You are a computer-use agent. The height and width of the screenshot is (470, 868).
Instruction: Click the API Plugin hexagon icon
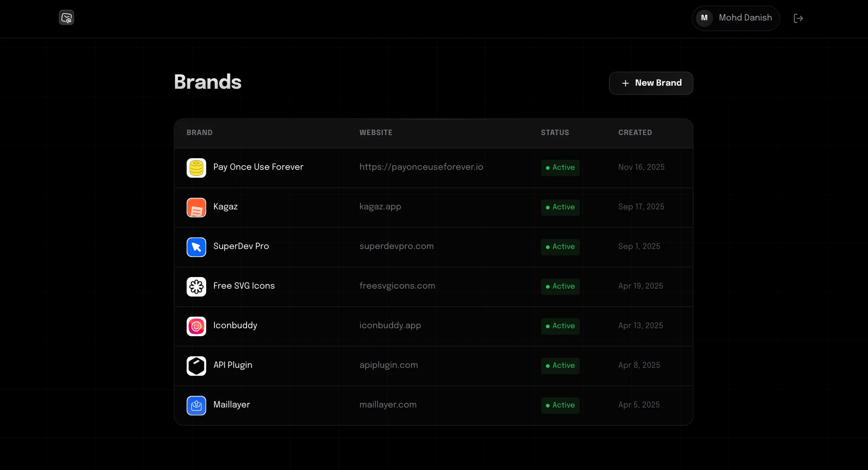[196, 366]
